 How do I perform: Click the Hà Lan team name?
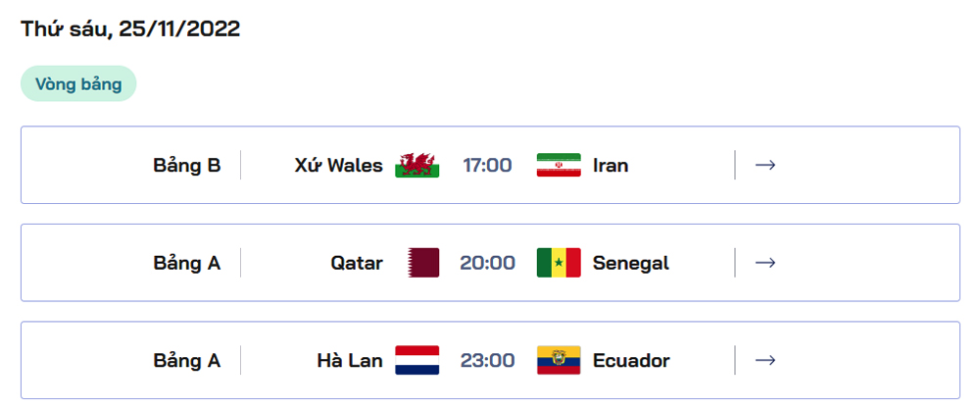tap(350, 360)
